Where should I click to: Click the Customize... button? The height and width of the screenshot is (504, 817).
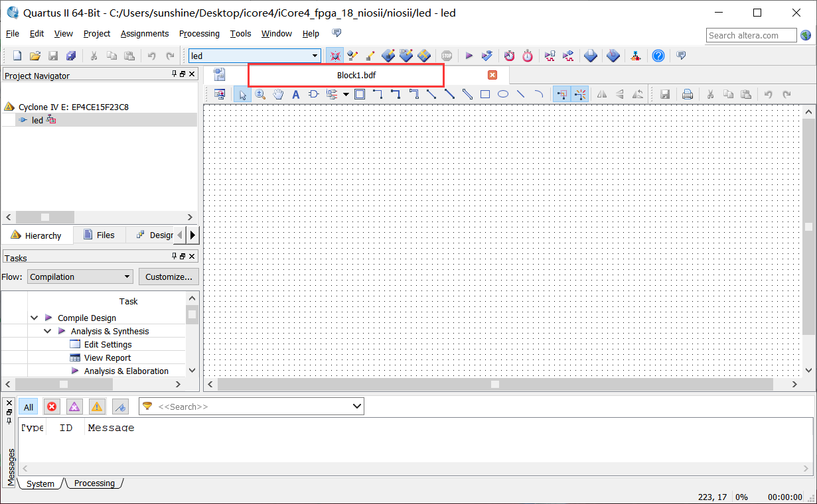pos(169,277)
